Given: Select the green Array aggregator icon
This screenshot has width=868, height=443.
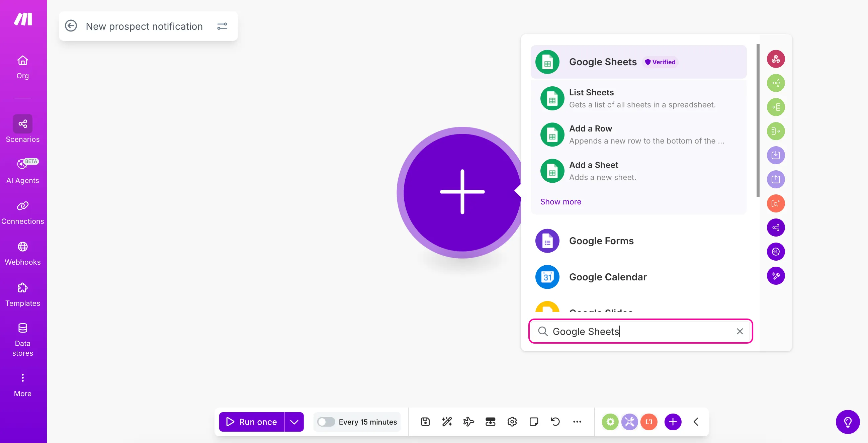Looking at the screenshot, I should (x=776, y=131).
